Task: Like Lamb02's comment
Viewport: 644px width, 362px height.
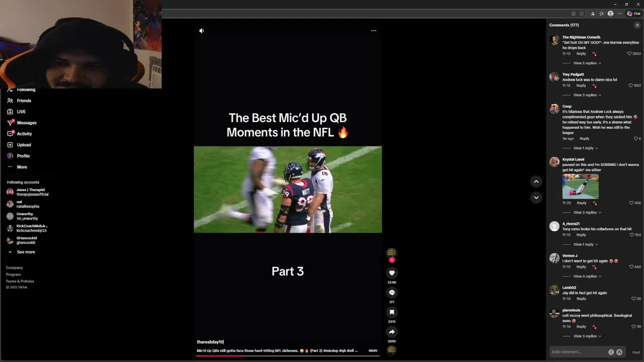Action: [x=634, y=299]
